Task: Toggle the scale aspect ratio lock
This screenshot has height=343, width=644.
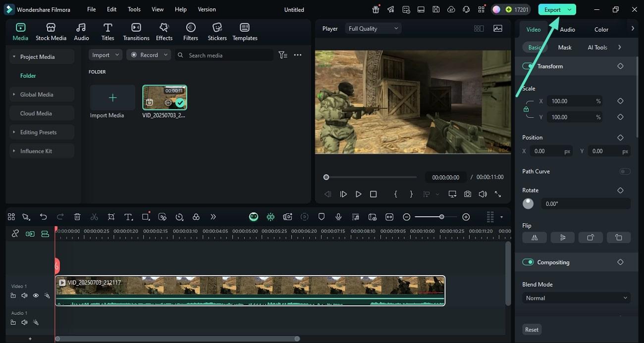Action: (x=526, y=109)
